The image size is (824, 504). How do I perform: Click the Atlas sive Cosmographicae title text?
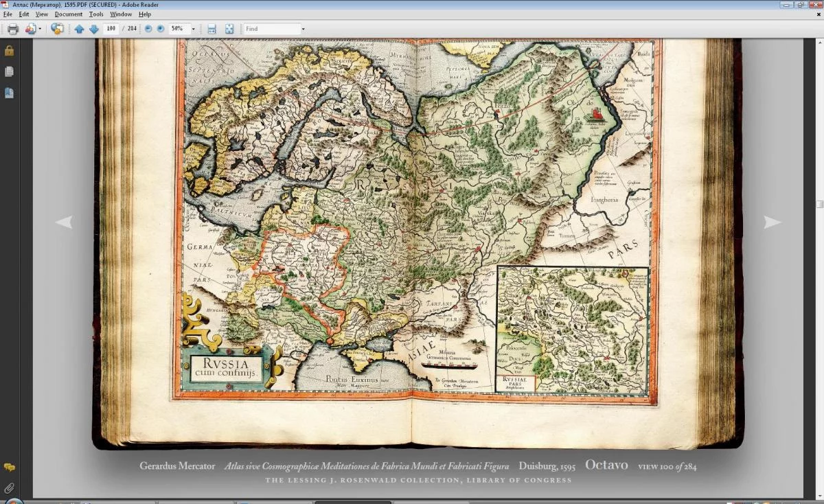tap(367, 466)
